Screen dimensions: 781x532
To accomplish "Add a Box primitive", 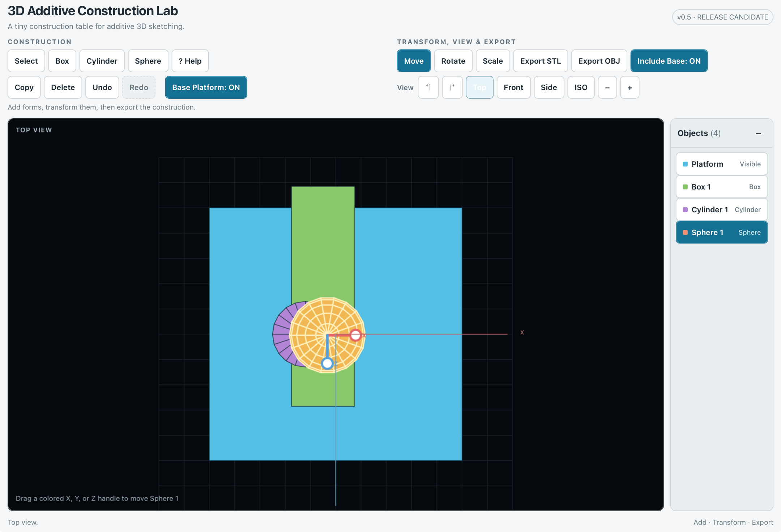I will (x=62, y=61).
